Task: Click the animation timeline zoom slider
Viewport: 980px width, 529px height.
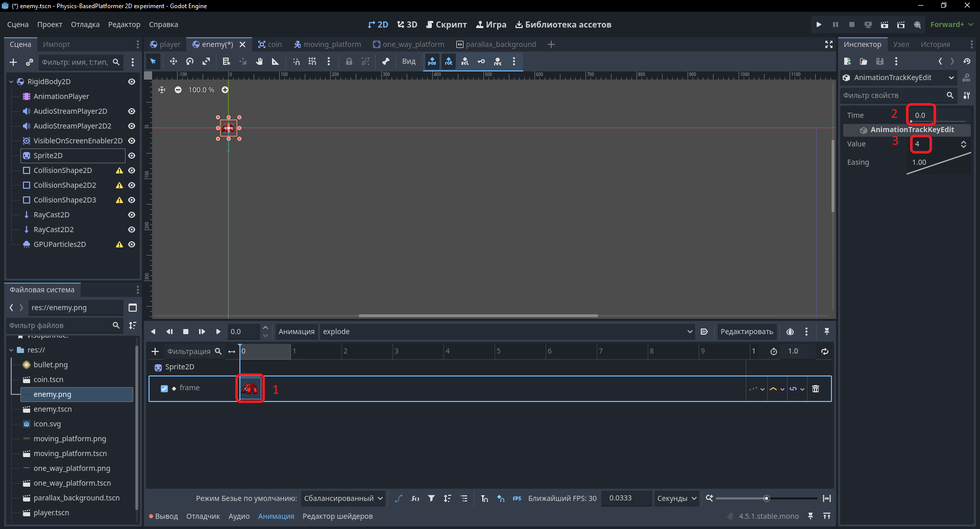Action: 766,498
